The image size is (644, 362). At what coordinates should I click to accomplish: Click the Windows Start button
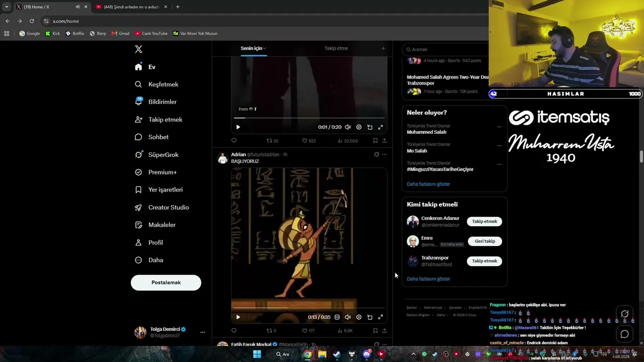[257, 354]
